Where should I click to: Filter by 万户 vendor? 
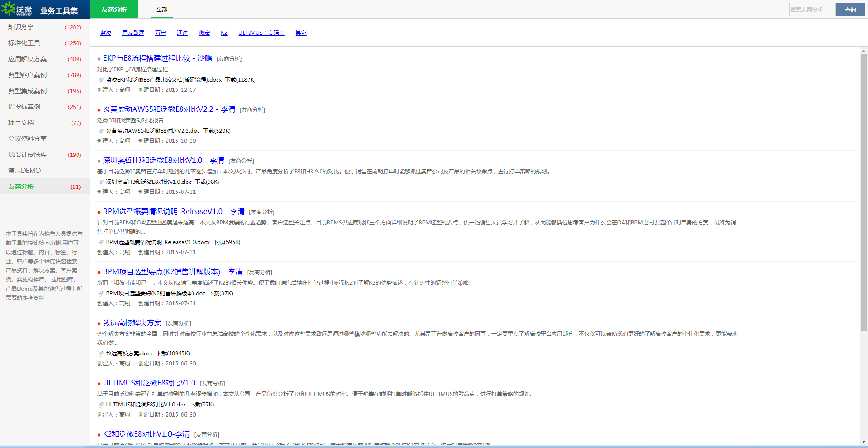click(x=161, y=33)
